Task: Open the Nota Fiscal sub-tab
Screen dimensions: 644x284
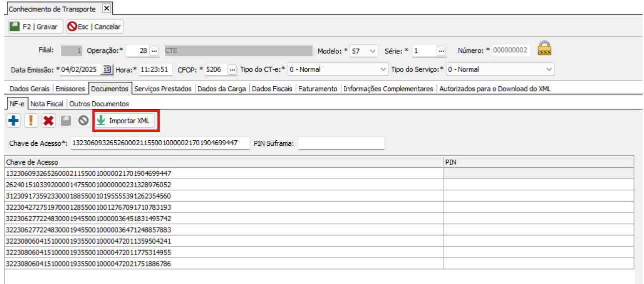Action: (x=47, y=104)
